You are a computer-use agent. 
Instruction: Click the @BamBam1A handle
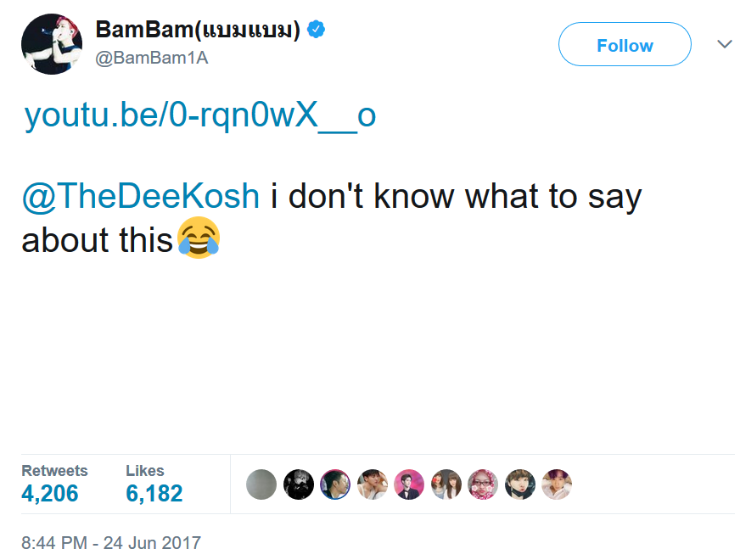[152, 58]
